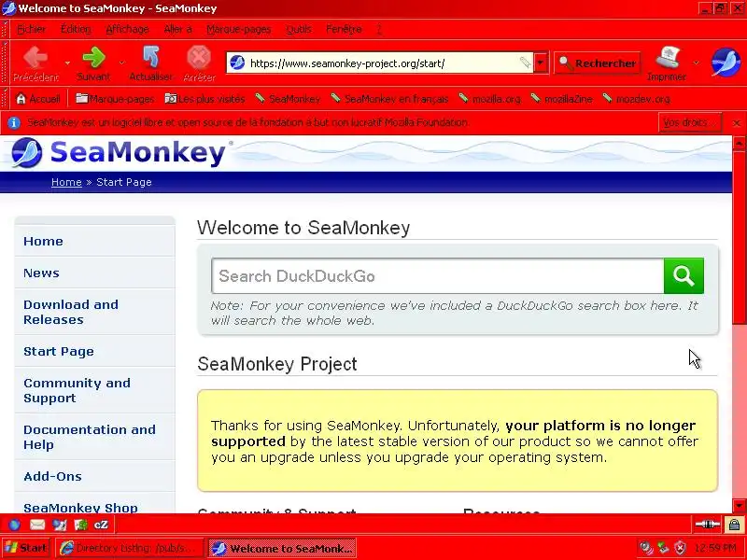Viewport: 747px width, 560px height.
Task: Open Mail with the envelope icon in the status bar
Action: coord(37,525)
